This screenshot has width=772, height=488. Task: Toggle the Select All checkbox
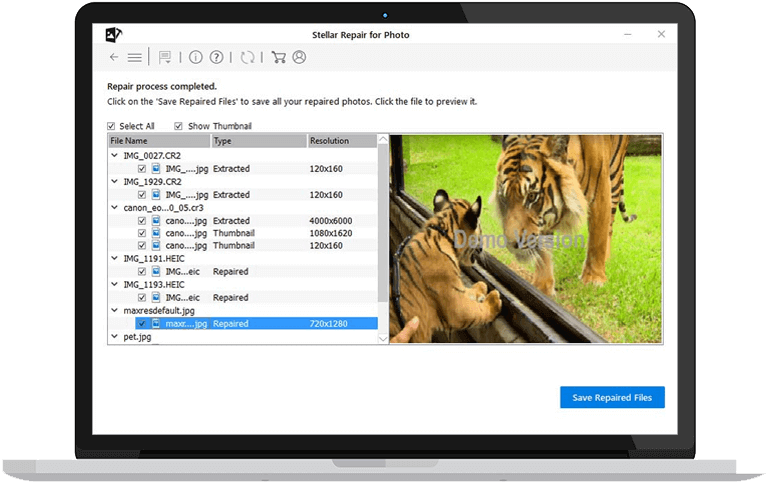coord(112,126)
